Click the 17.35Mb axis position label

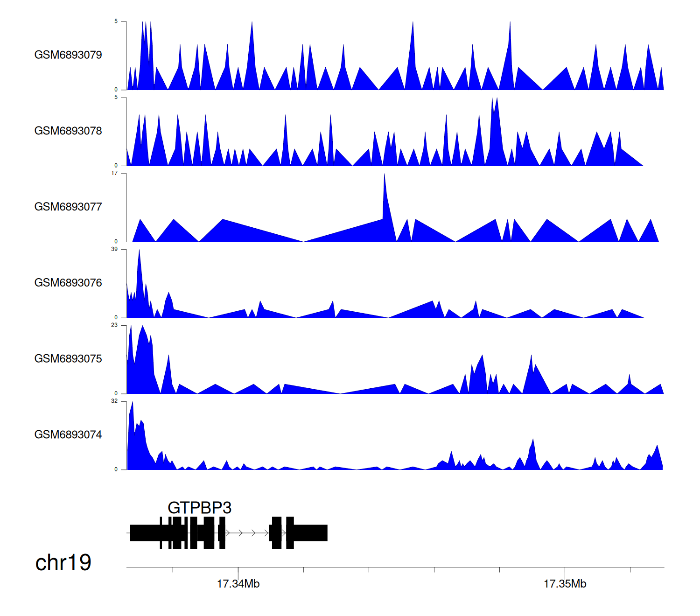click(565, 584)
